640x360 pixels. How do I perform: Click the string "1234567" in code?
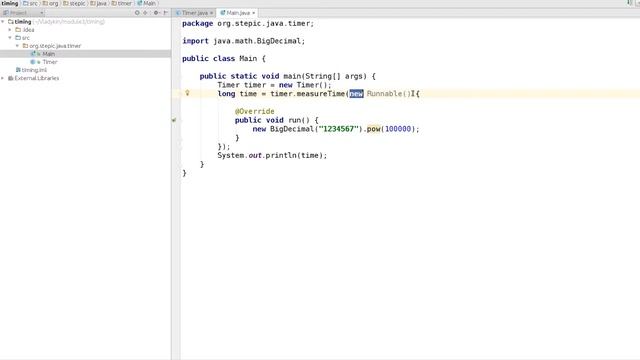[338, 129]
